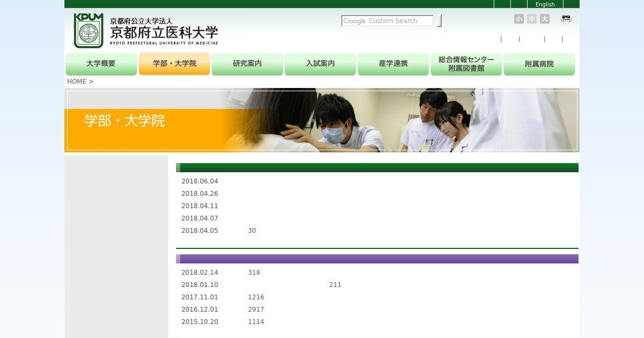Select the 2017.11.01 news date

(x=200, y=297)
